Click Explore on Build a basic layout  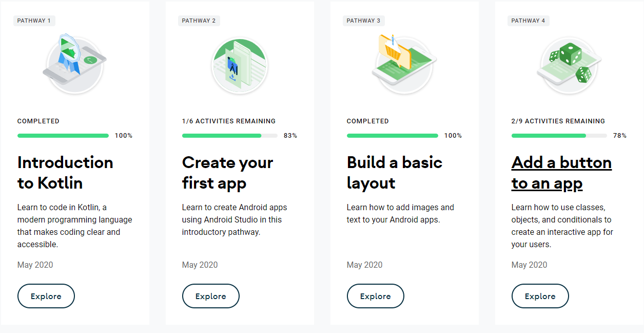tap(375, 296)
